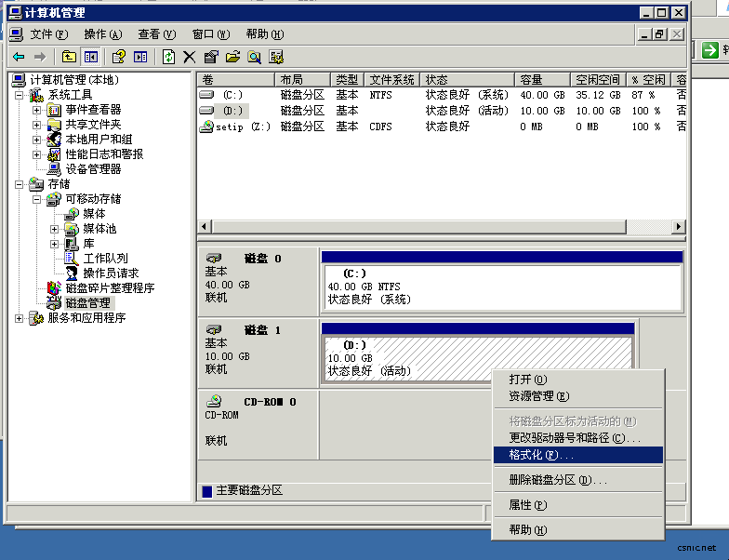The image size is (729, 560).
Task: Click the Up one level folder icon
Action: (69, 57)
